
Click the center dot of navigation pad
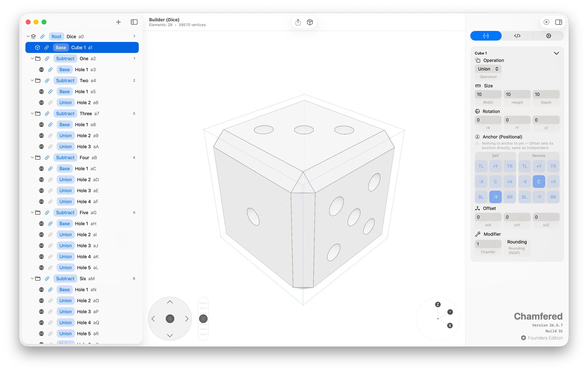pos(170,319)
